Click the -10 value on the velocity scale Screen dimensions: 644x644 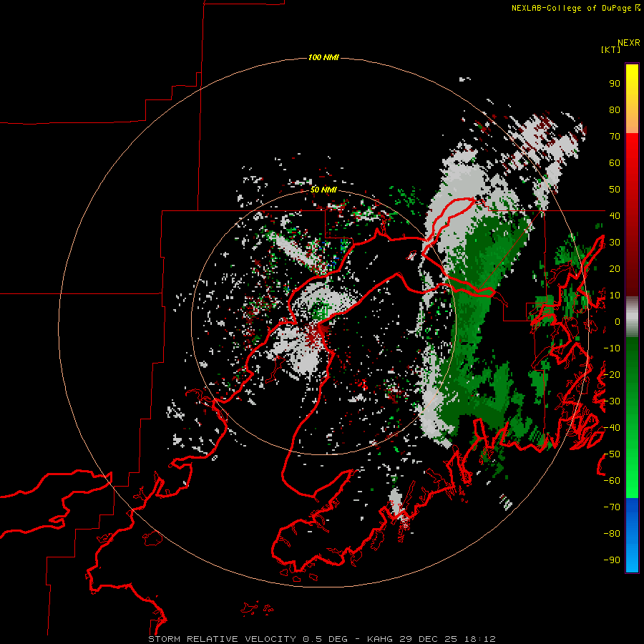point(612,348)
